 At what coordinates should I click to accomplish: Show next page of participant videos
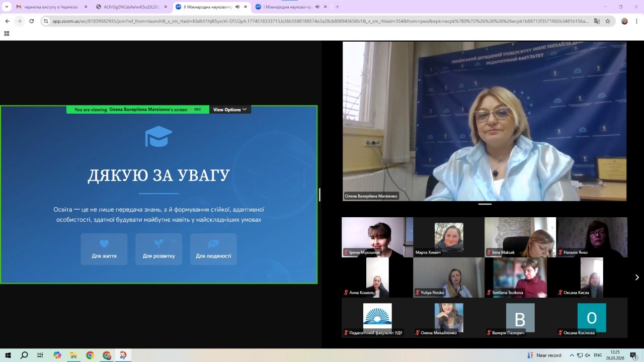pos(636,277)
